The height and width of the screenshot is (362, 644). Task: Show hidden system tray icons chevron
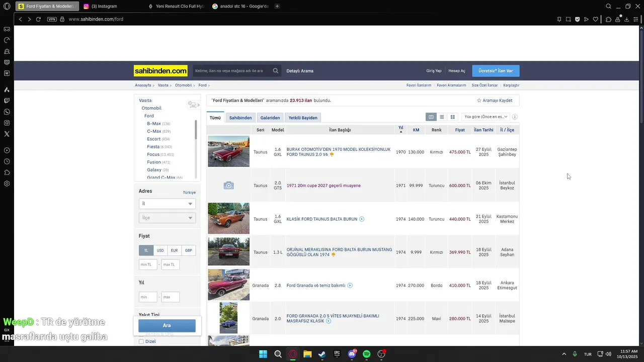(x=563, y=354)
